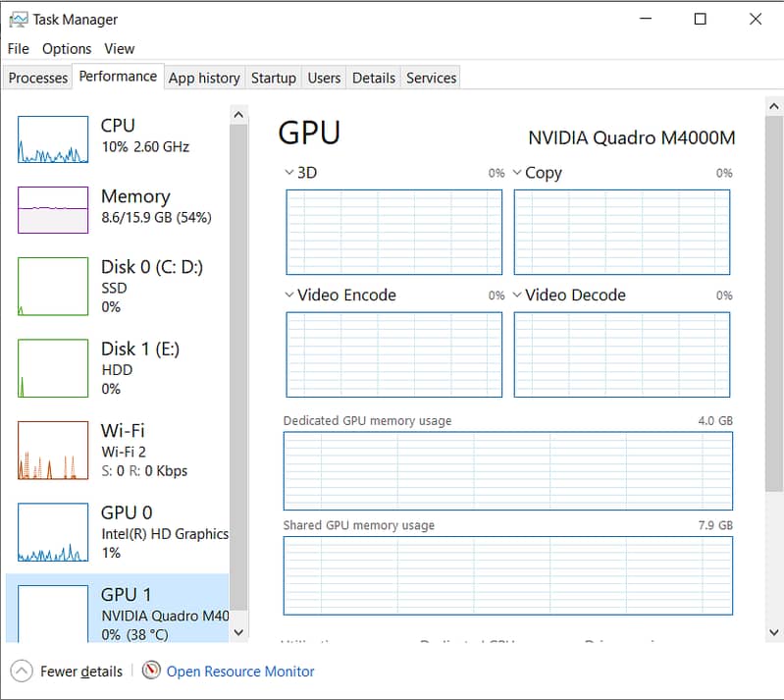The width and height of the screenshot is (784, 700).
Task: Open Resource Monitor link
Action: (240, 672)
